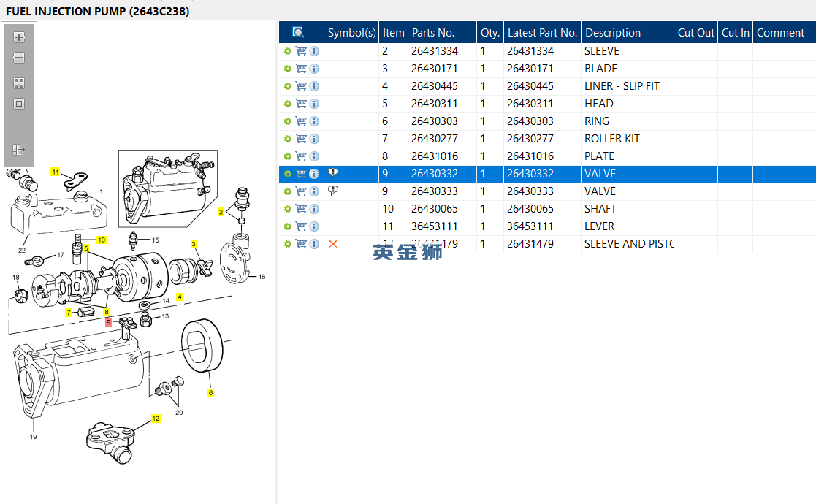Sort by Parts No. column header
This screenshot has width=816, height=504.
[x=443, y=32]
